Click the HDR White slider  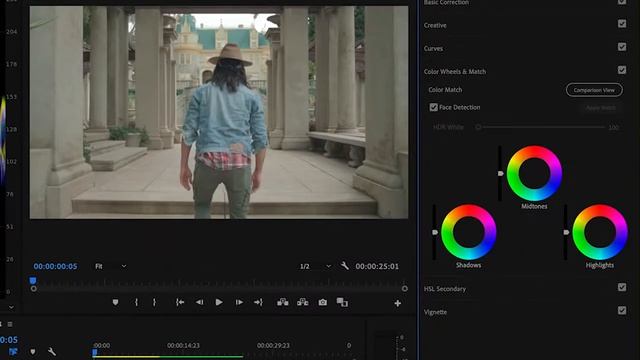(x=540, y=127)
